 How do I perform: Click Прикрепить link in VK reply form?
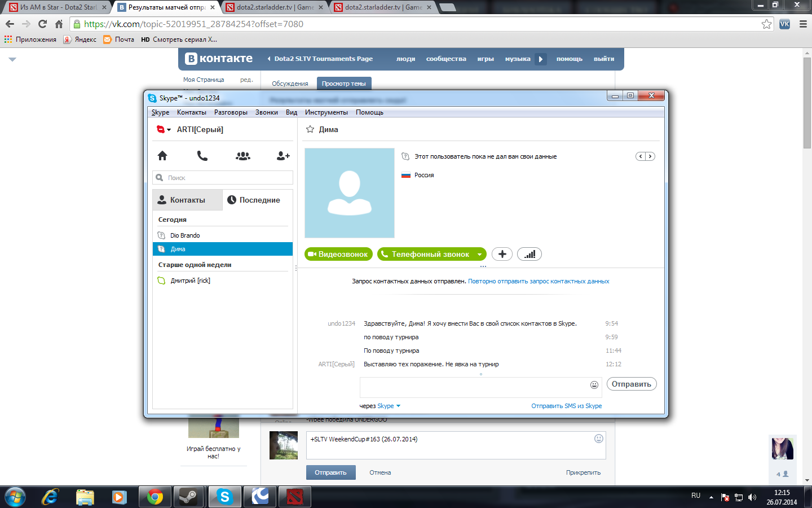point(583,472)
